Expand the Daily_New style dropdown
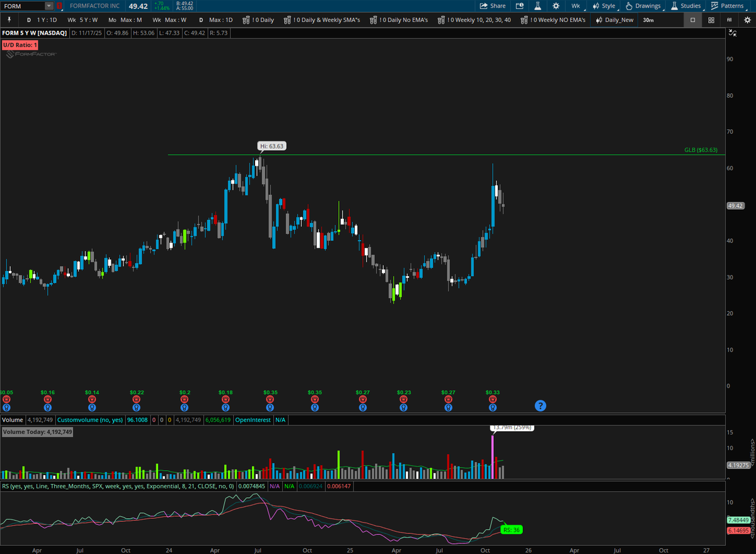 click(x=616, y=20)
